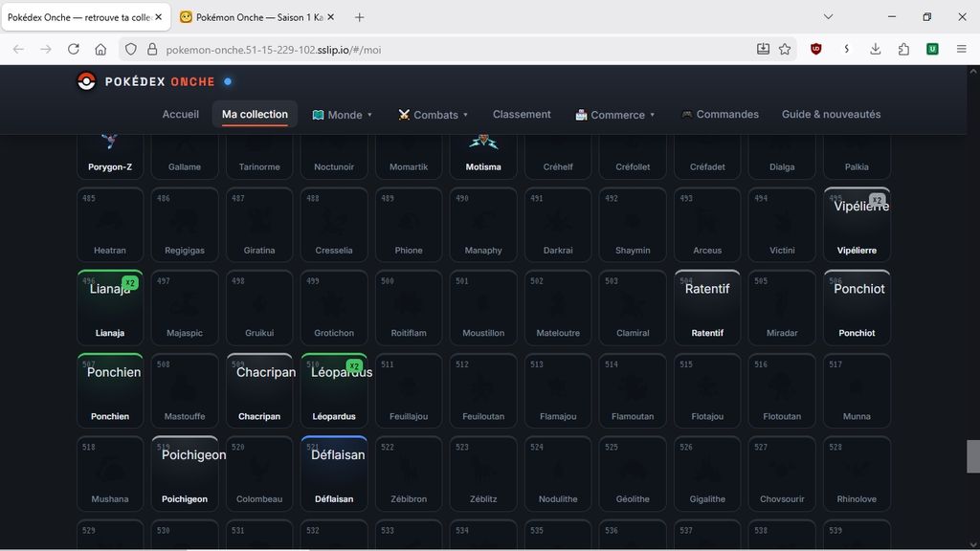Select the locked Victini card
This screenshot has height=551, width=980.
click(782, 224)
